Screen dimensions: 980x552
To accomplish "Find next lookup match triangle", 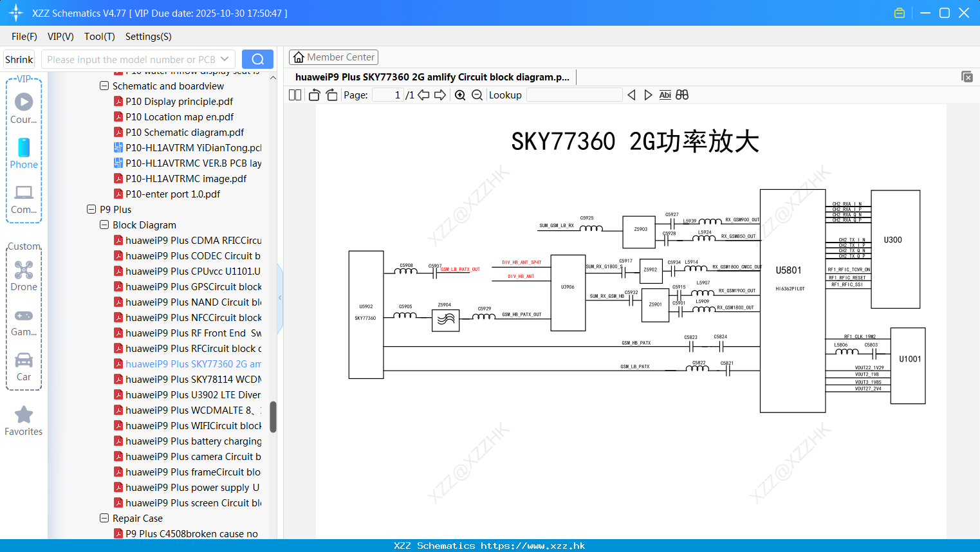I will tap(648, 95).
